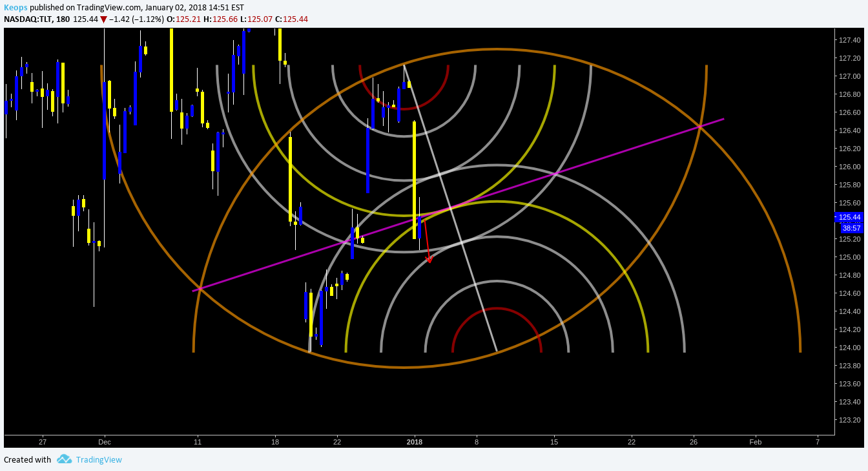Click the −1.42 (−1.12%) change value
Screen dimensions: 868x471
(x=136, y=19)
